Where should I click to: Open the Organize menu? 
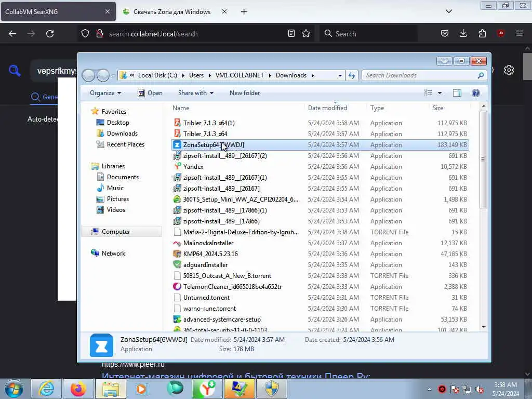tap(105, 93)
